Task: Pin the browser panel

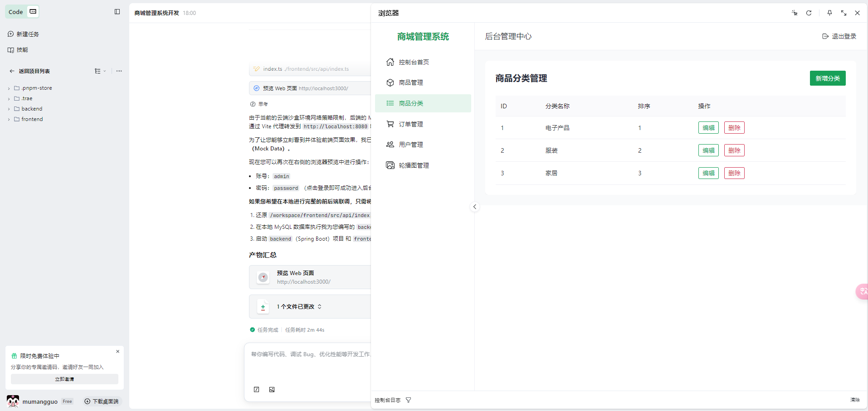Action: (x=829, y=13)
